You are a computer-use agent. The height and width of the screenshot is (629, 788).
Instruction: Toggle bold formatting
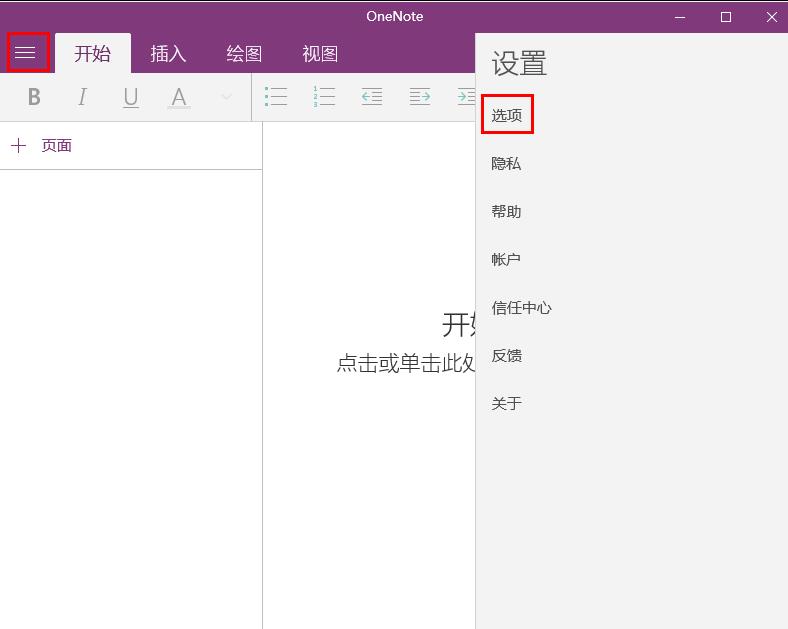coord(34,97)
